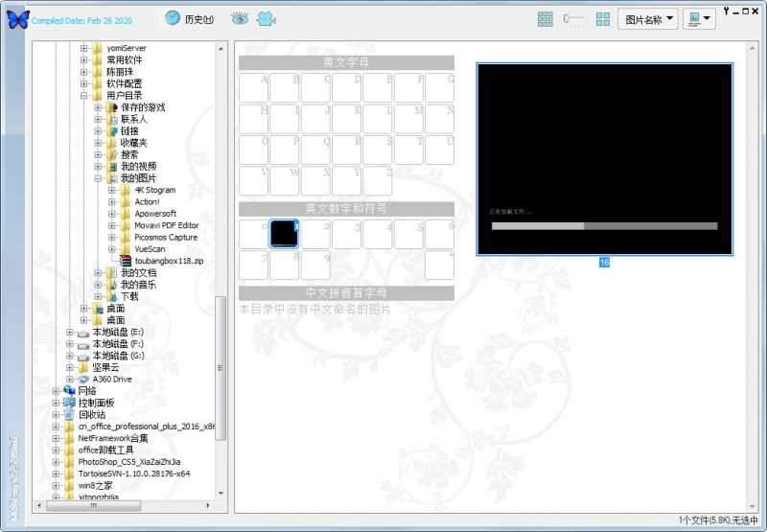Click the eye view icon in toolbar
Viewport: 767px width, 532px height.
(240, 18)
